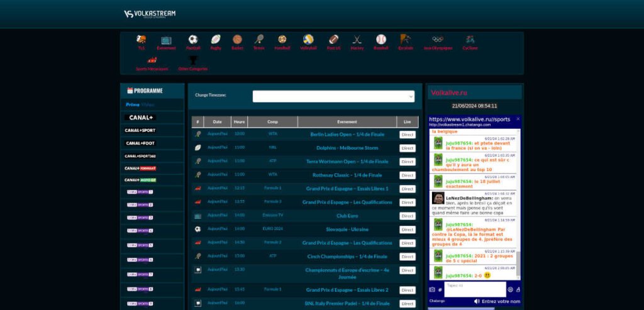The width and height of the screenshot is (644, 310).
Task: Click Direct for Slovaquie - Ukraine match
Action: (407, 230)
